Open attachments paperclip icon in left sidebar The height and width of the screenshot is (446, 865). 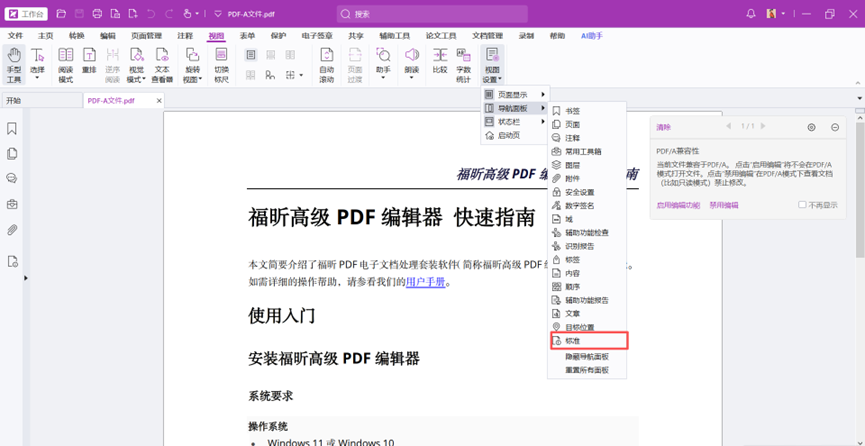12,230
